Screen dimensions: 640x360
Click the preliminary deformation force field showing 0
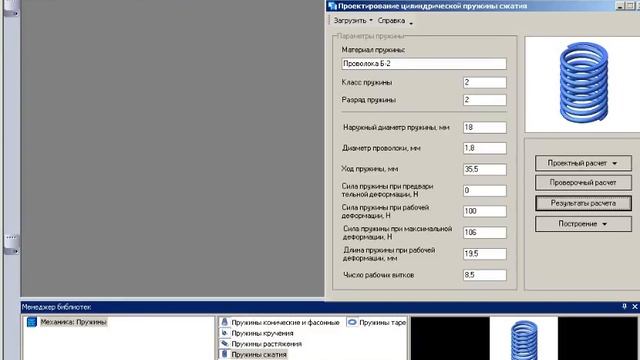click(484, 191)
